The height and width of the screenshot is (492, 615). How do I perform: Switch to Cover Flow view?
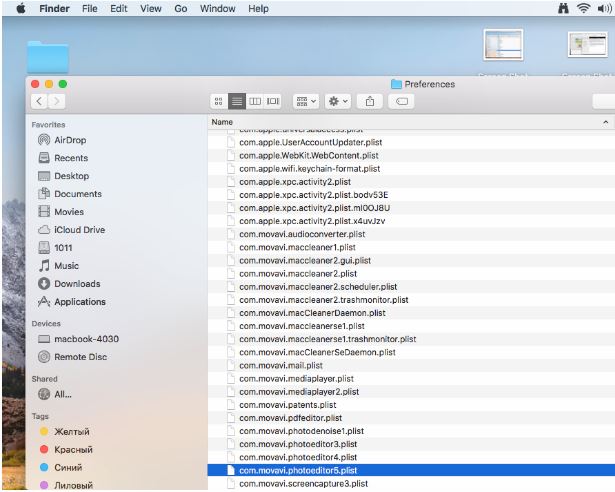coord(273,102)
